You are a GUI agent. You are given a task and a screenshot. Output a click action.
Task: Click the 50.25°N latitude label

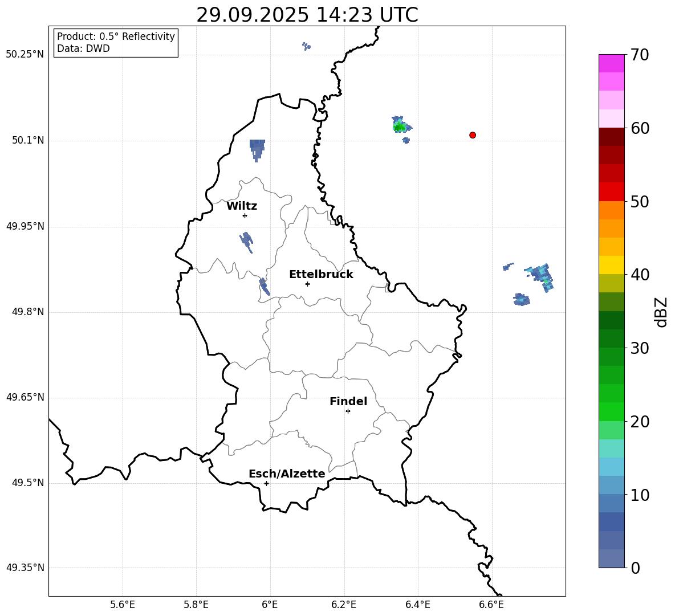25,55
